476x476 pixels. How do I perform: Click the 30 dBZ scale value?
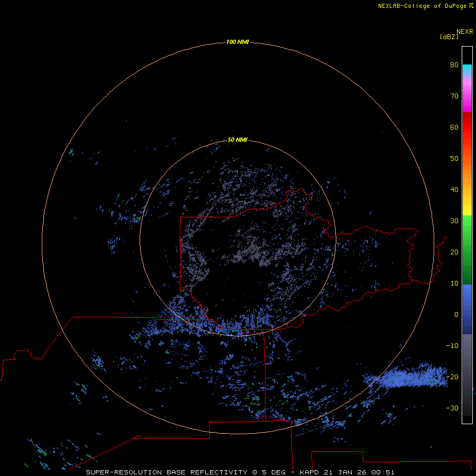tap(454, 221)
